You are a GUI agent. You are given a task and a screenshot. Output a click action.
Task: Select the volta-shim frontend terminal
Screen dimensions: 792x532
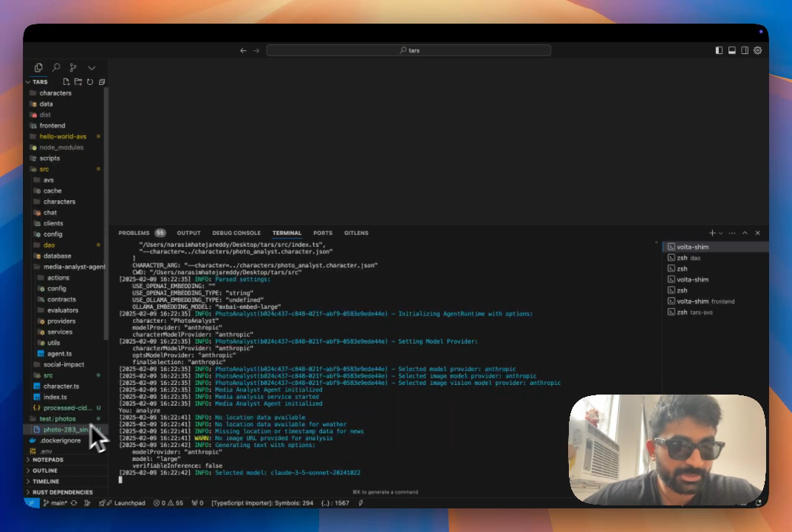click(x=715, y=301)
